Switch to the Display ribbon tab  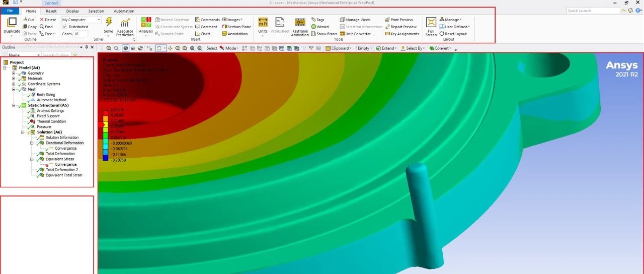point(72,11)
